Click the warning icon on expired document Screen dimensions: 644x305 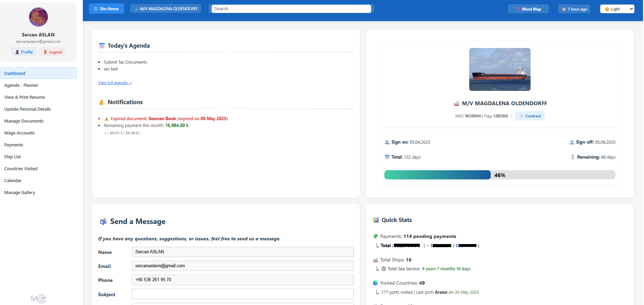(106, 119)
